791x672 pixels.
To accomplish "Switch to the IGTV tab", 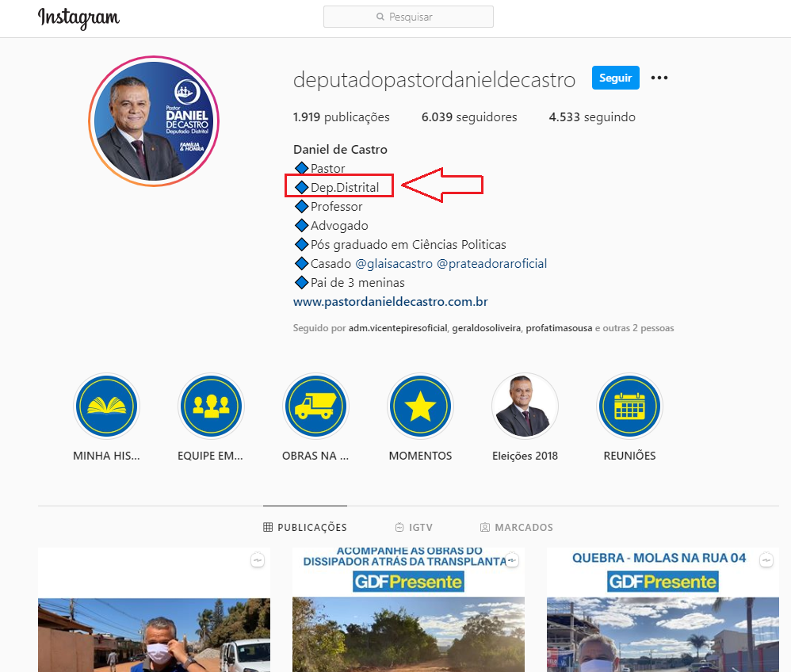I will pos(414,527).
